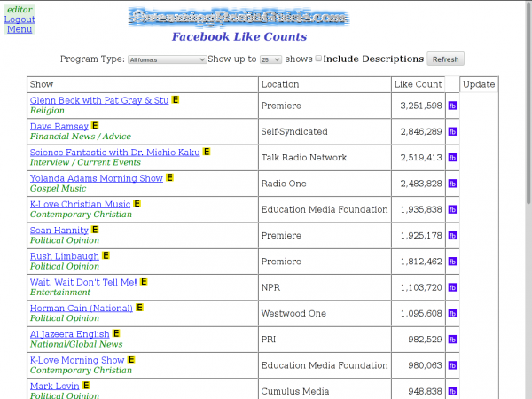Open the Mark Levin link
The height and width of the screenshot is (399, 532).
pos(54,386)
